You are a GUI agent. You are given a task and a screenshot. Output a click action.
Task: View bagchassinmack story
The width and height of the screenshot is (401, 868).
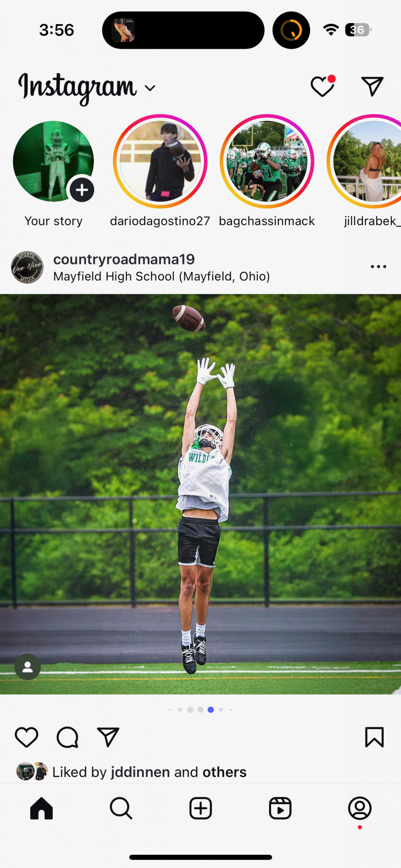click(267, 161)
